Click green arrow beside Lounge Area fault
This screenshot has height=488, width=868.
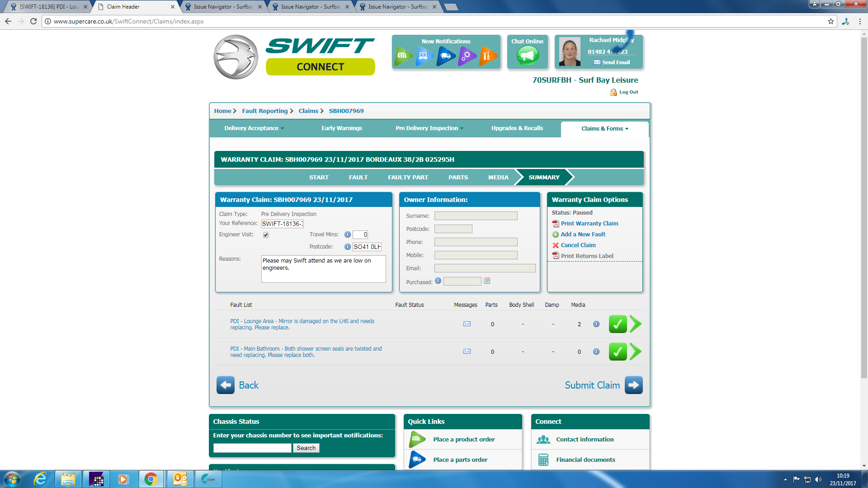click(636, 324)
